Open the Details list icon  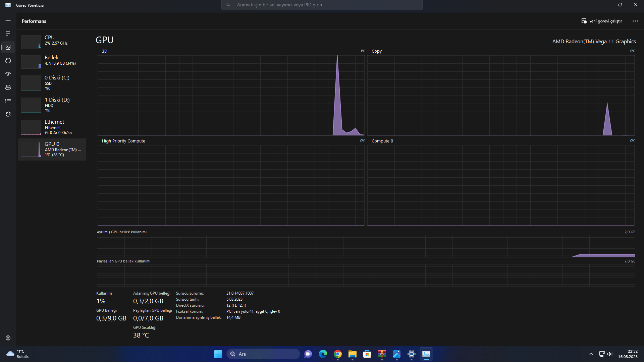8,101
